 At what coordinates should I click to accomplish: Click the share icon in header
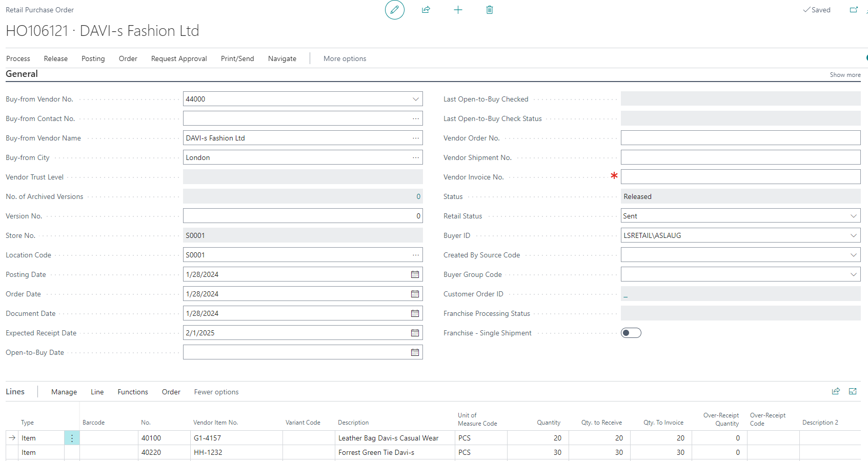click(426, 10)
